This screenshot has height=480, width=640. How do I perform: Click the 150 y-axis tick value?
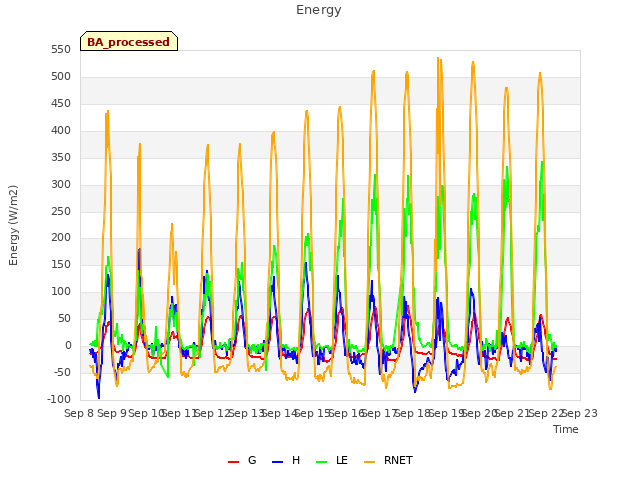pyautogui.click(x=61, y=264)
